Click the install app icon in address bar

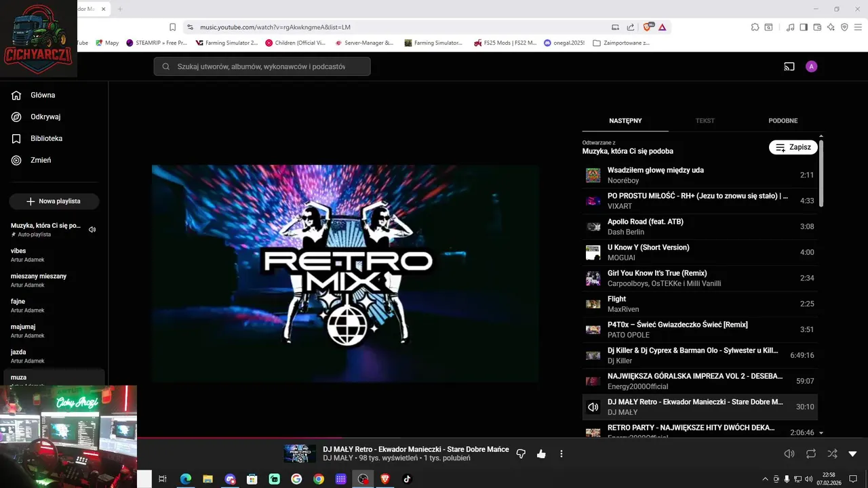(x=615, y=27)
